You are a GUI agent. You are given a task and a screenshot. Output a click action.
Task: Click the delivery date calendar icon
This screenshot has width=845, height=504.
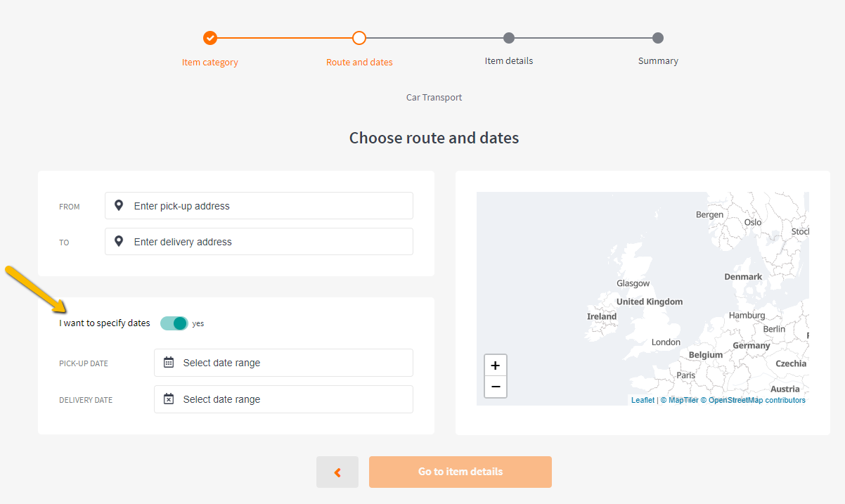[169, 399]
